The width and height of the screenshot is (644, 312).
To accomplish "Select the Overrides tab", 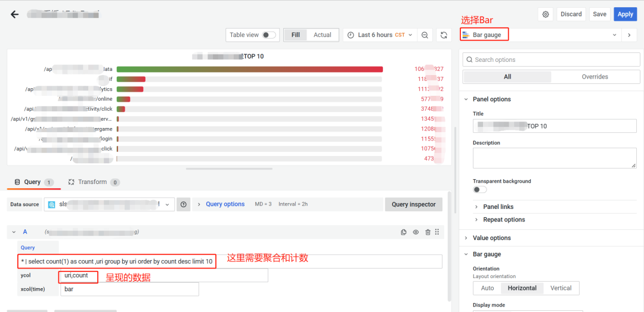I will click(595, 77).
